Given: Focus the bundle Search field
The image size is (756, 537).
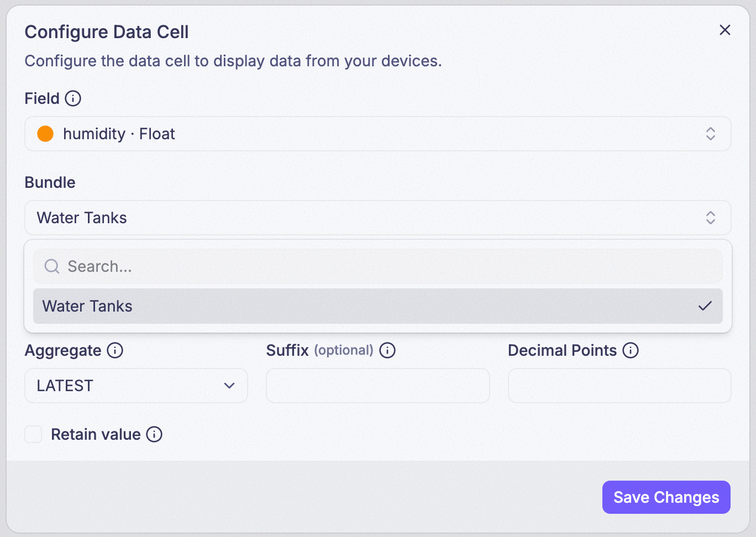Looking at the screenshot, I should (378, 266).
